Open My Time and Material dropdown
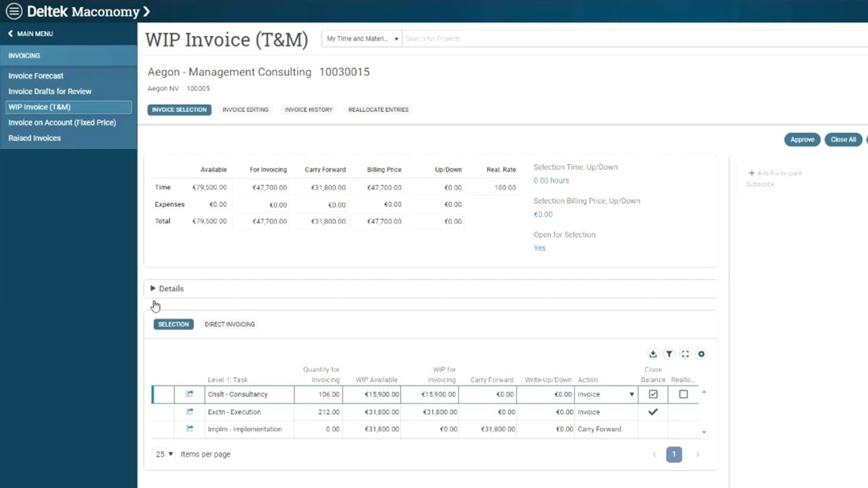The width and height of the screenshot is (868, 488). click(x=362, y=39)
